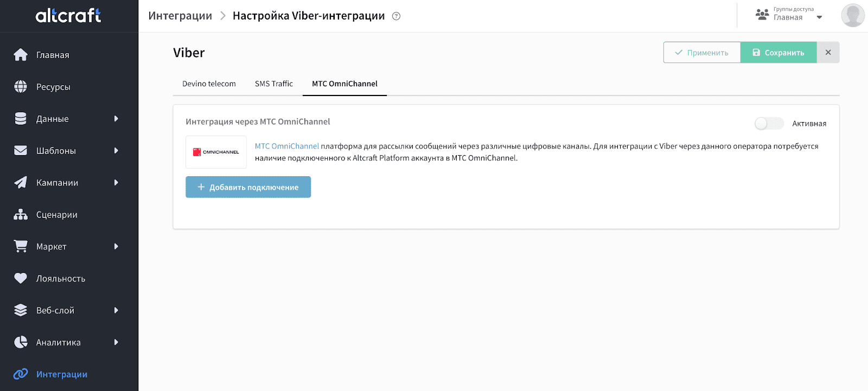868x391 pixels.
Task: Open the Ресурсы globe icon
Action: pyautogui.click(x=21, y=87)
